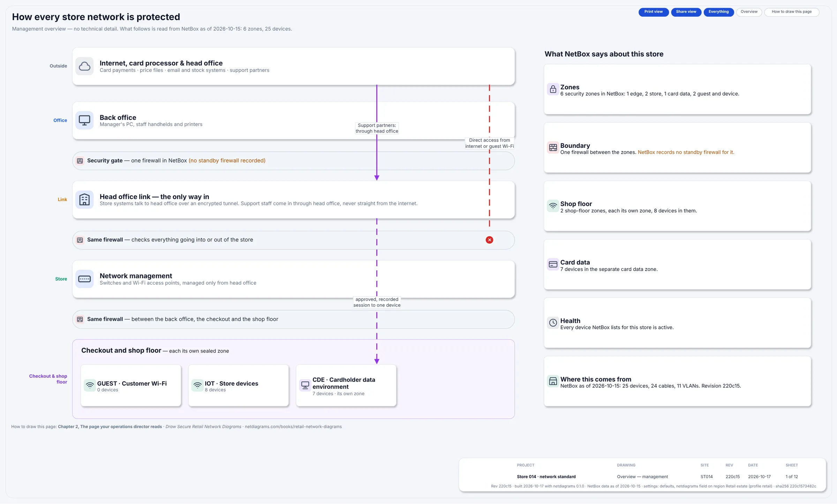Click the firewall icon beside Security gate
The width and height of the screenshot is (837, 504).
point(80,161)
